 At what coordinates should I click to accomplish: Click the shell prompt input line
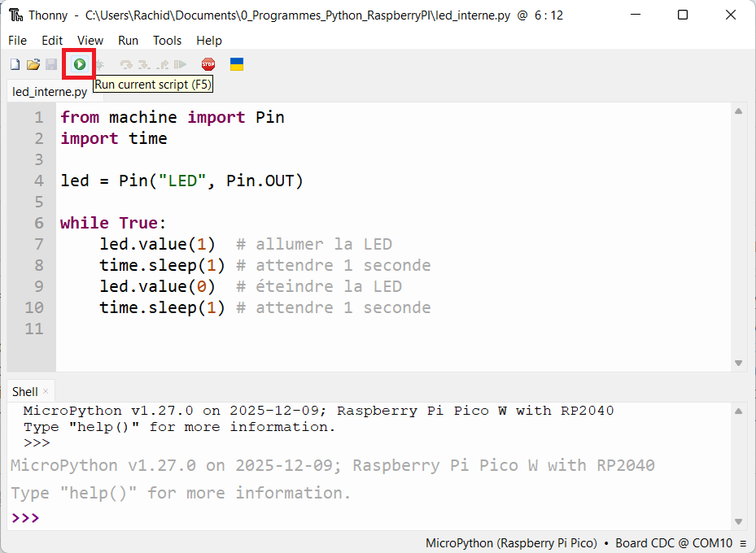pos(326,518)
